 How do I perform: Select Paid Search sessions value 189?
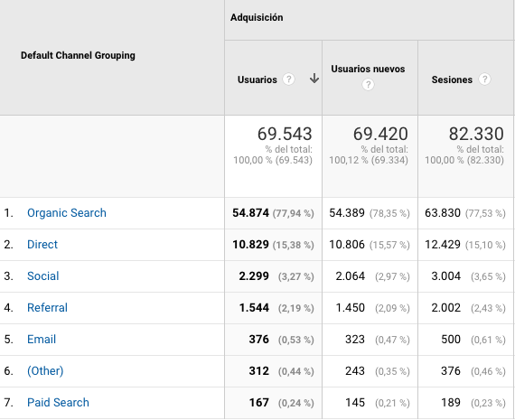[451, 402]
